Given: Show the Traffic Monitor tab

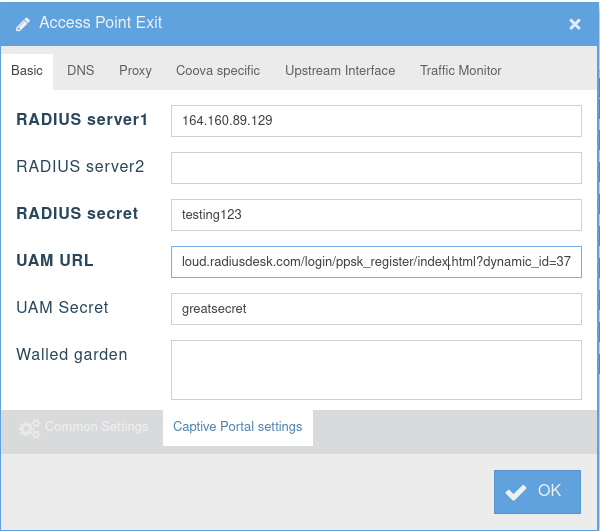Looking at the screenshot, I should [460, 71].
